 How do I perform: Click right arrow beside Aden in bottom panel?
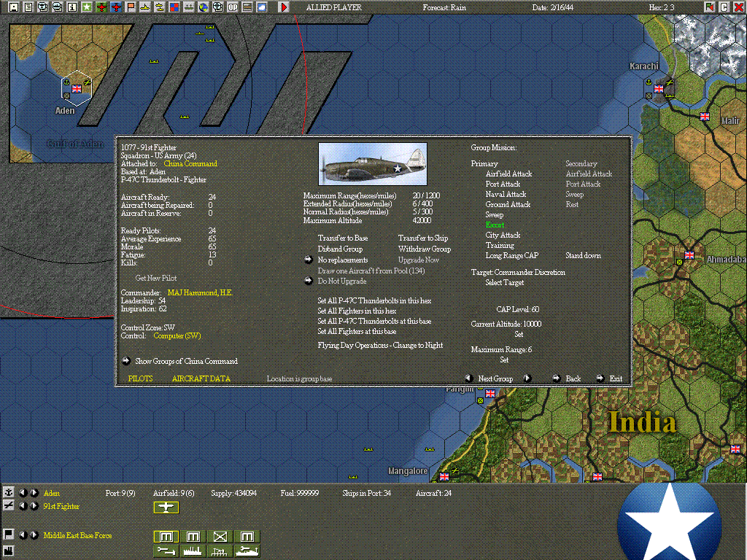pos(34,493)
